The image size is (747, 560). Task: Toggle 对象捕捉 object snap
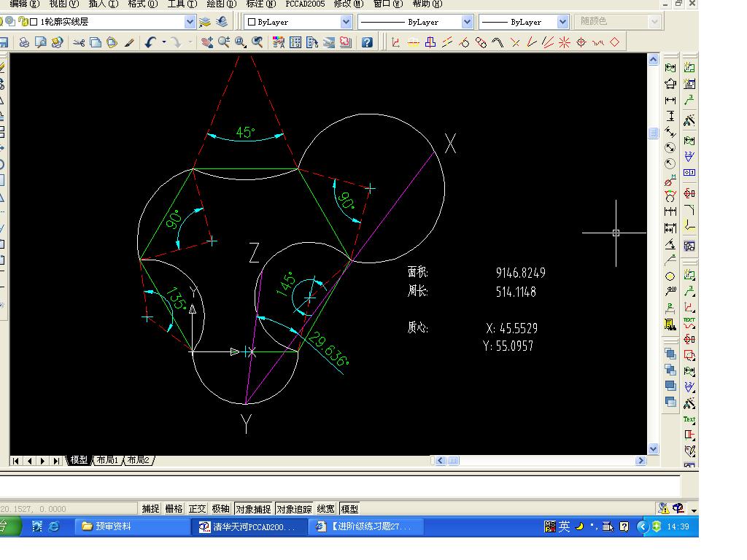(x=253, y=509)
